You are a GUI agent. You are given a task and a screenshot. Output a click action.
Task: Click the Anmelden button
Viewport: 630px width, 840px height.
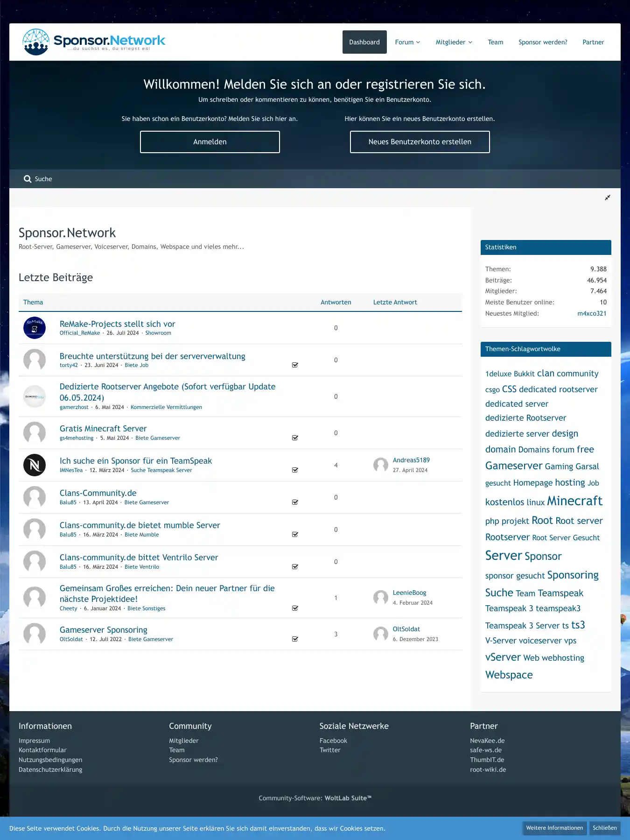210,142
